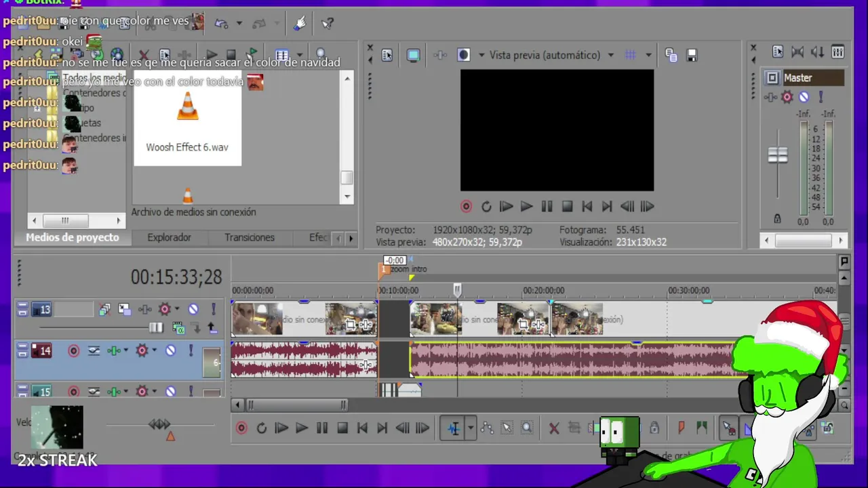Open split-screen view dropdown arrow

pyautogui.click(x=481, y=56)
